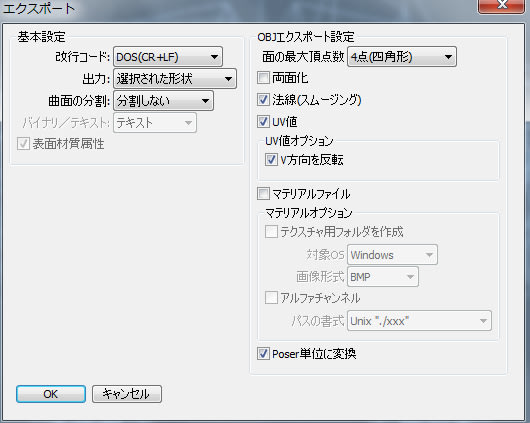This screenshot has width=530, height=423.
Task: Open the 改行コード DOS(CR+LF) dropdown
Action: point(168,57)
